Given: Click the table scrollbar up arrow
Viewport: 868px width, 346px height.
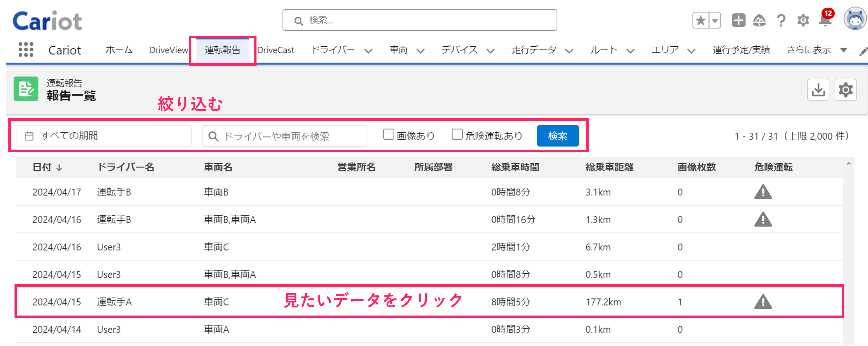Looking at the screenshot, I should click(848, 163).
